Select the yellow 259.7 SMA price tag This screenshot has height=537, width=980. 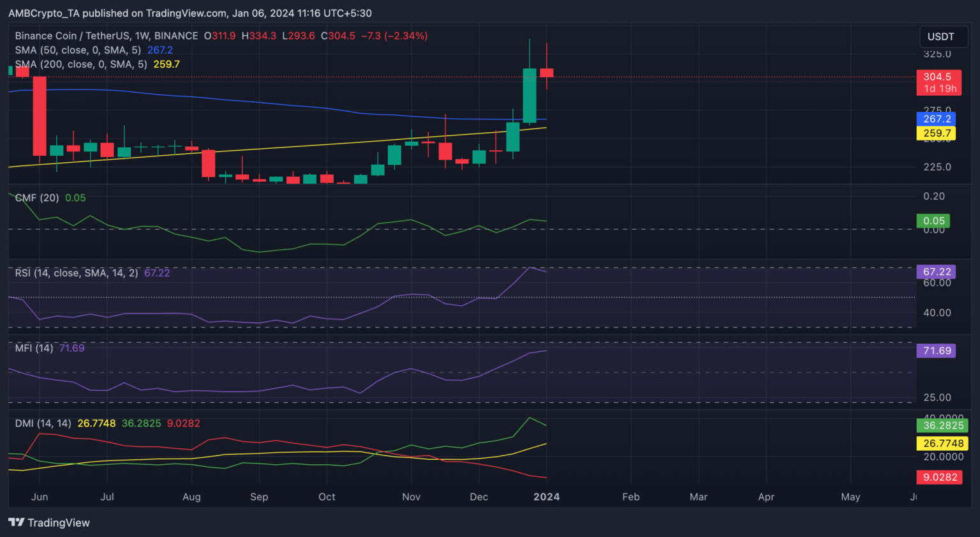[937, 133]
